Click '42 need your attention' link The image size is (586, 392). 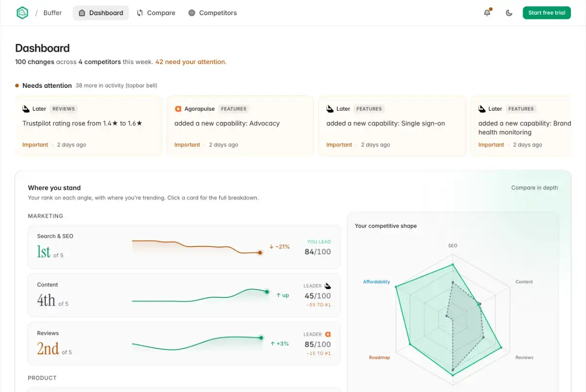pyautogui.click(x=191, y=62)
